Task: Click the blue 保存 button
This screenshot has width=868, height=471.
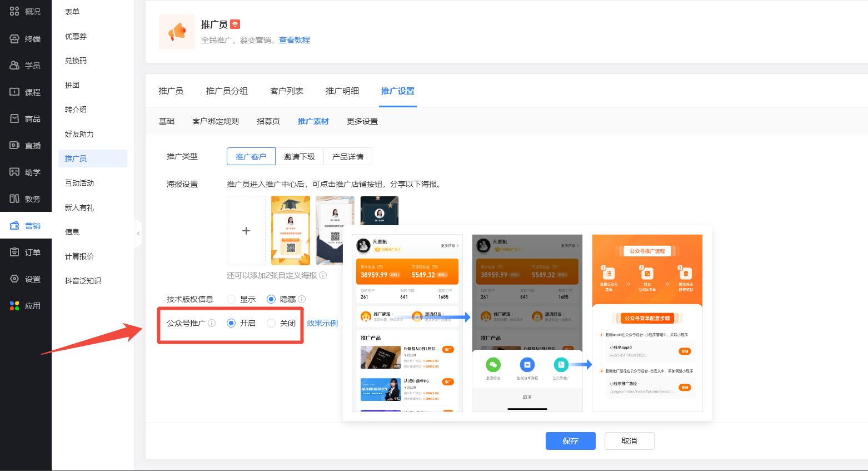Action: (570, 441)
